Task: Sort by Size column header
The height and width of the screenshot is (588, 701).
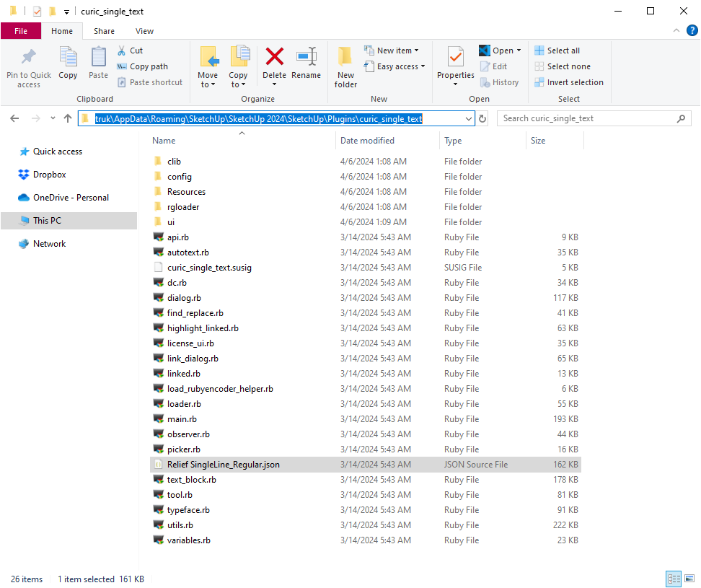Action: point(538,141)
